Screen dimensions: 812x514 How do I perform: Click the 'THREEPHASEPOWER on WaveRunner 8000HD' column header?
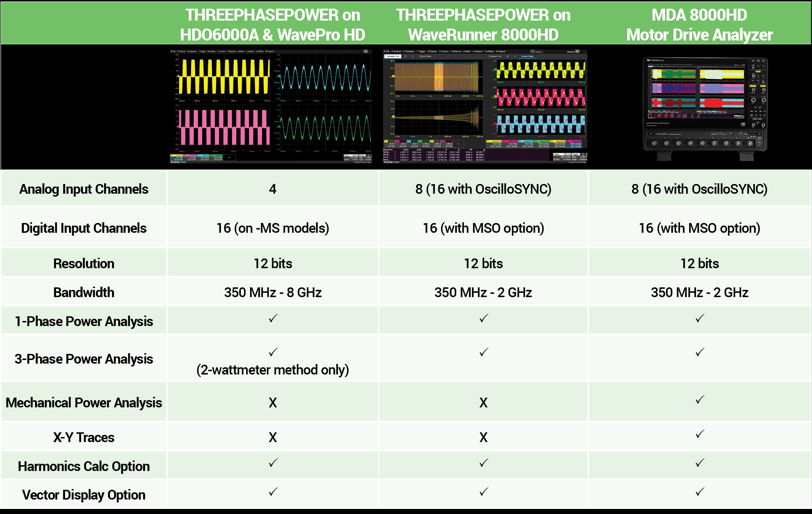pyautogui.click(x=483, y=25)
